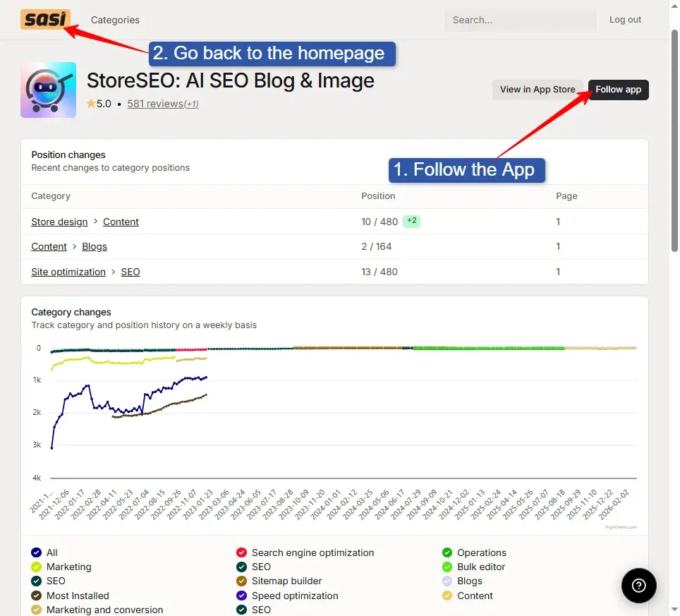Open the help question-mark bubble

(x=638, y=585)
